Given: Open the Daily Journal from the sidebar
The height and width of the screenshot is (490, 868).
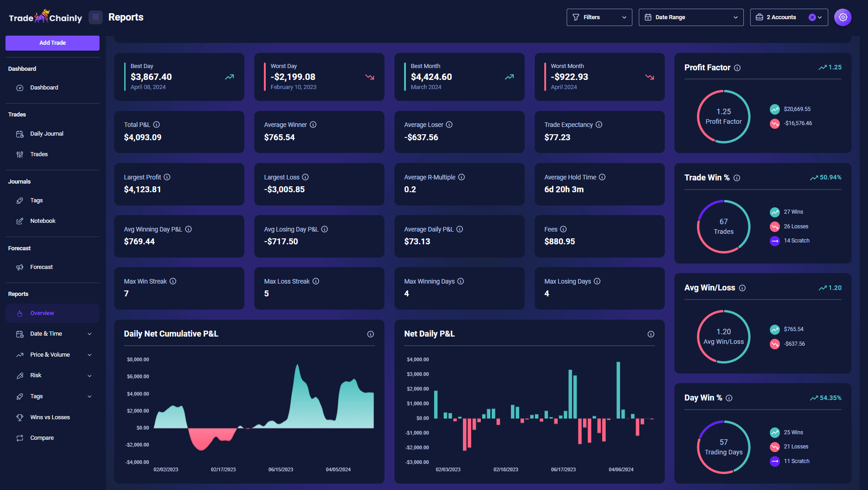Looking at the screenshot, I should (x=46, y=133).
